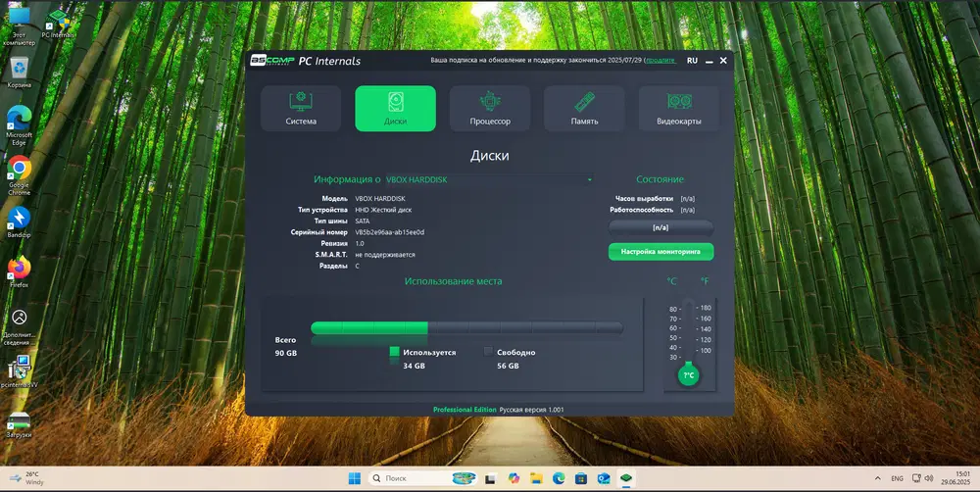Click the 34 GB used value
The height and width of the screenshot is (492, 980).
point(414,366)
